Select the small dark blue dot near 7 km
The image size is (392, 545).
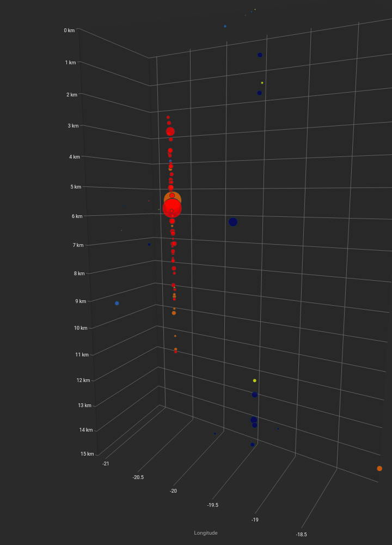(x=149, y=244)
